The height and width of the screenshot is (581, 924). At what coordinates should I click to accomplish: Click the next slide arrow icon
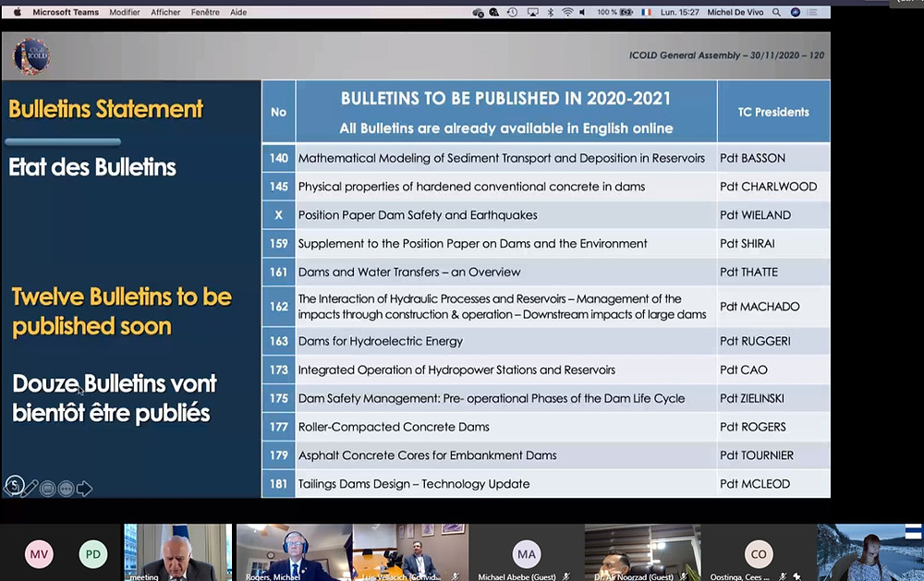click(x=84, y=489)
